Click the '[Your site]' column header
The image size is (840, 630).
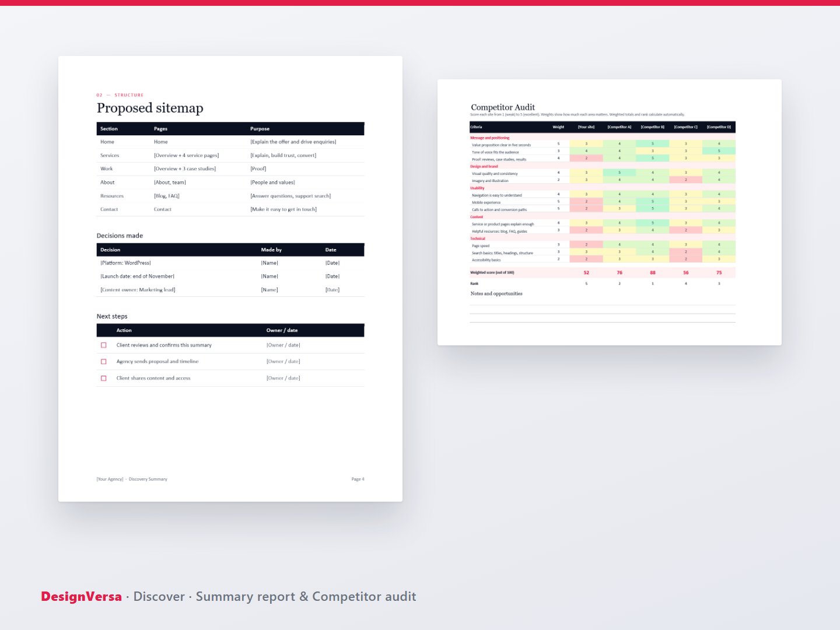click(586, 127)
